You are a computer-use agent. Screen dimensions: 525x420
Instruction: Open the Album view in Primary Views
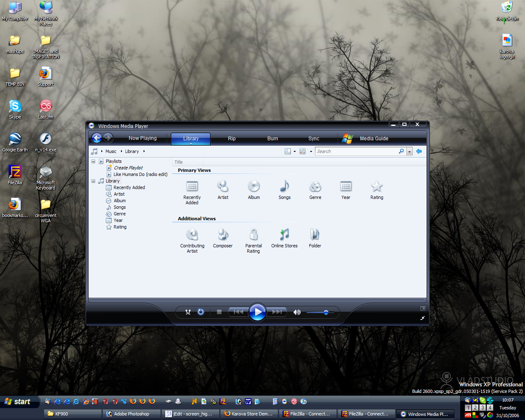tap(254, 190)
